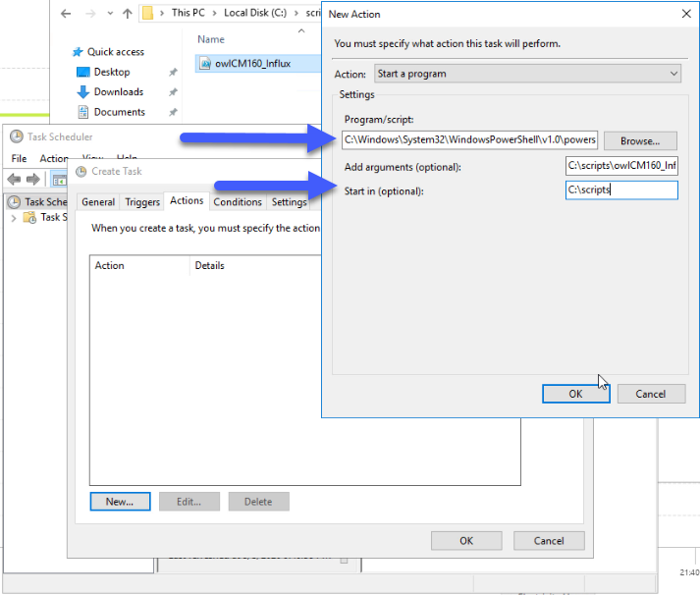The height and width of the screenshot is (595, 700).
Task: Click Task Scheduler forward toolbar arrow
Action: [x=33, y=180]
